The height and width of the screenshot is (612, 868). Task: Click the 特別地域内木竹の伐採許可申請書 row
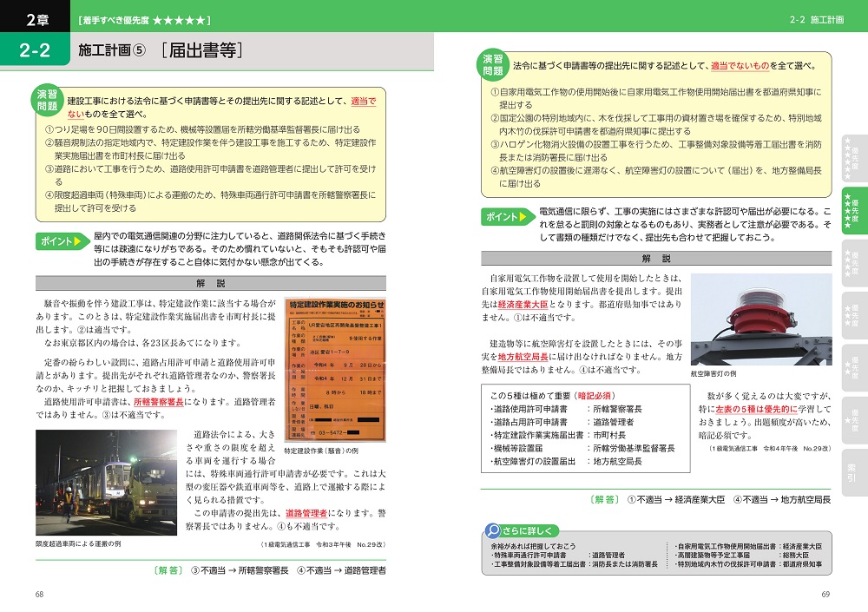click(748, 563)
